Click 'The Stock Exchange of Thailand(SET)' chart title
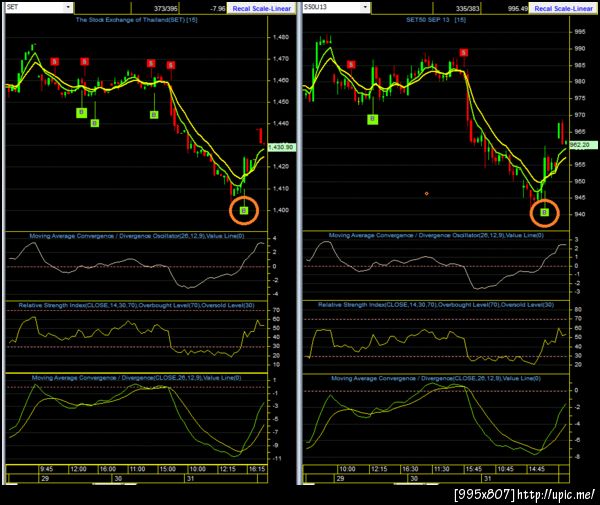The image size is (600, 505). pyautogui.click(x=137, y=20)
